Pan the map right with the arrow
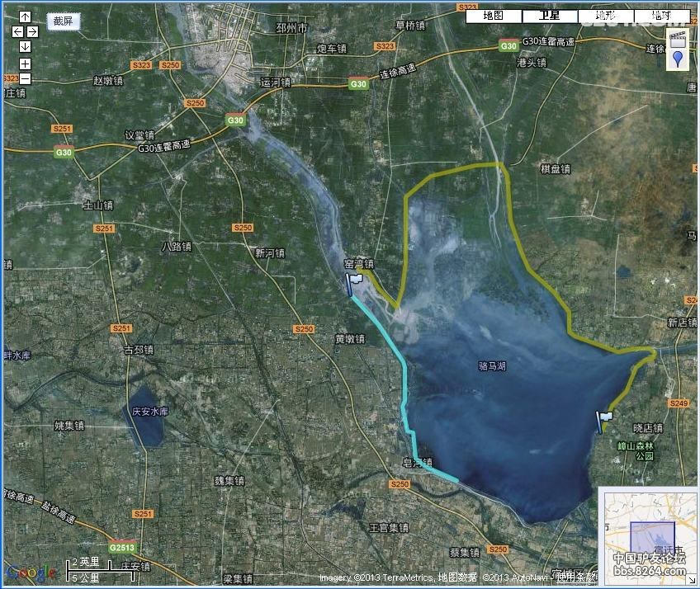 [32, 31]
